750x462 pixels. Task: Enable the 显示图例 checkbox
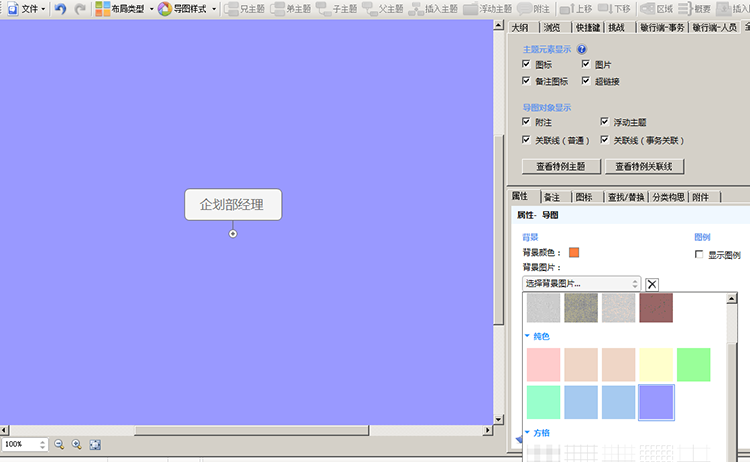(x=699, y=255)
